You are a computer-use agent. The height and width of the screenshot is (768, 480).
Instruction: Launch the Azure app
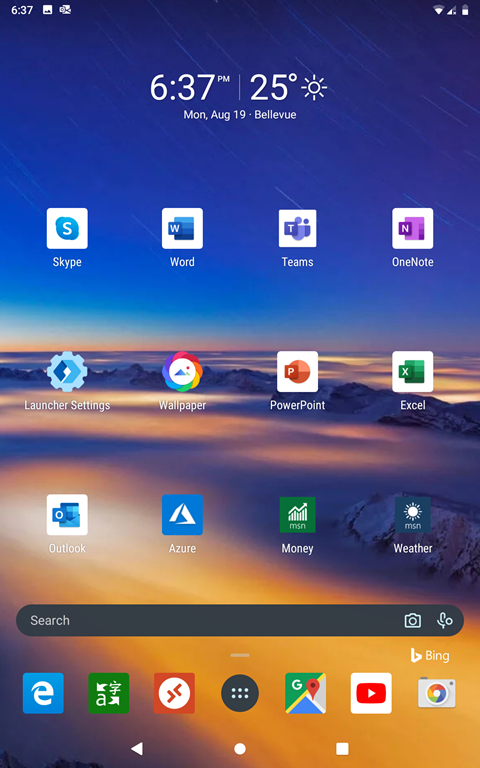point(182,515)
